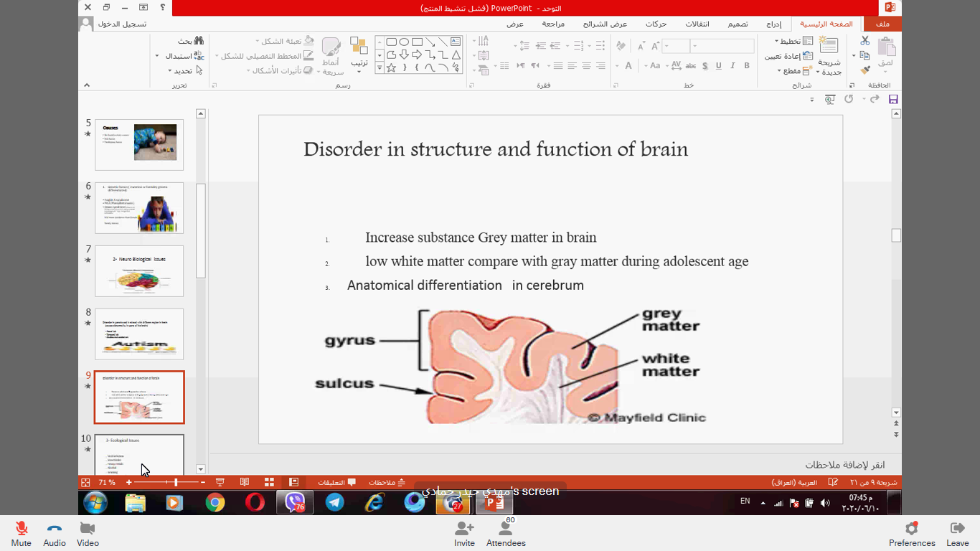Click the Invite button in meeting bar
Image resolution: width=980 pixels, height=551 pixels.
(464, 534)
